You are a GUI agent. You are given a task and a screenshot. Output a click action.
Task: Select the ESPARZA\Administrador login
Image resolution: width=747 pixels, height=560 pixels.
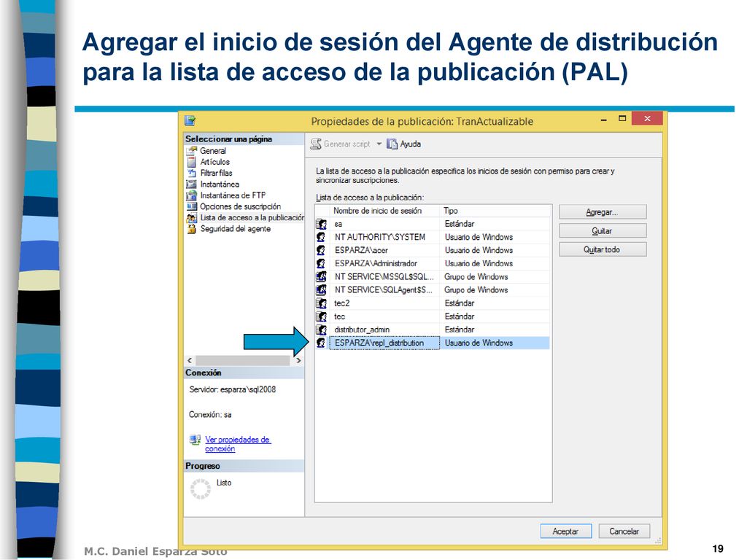coord(376,263)
